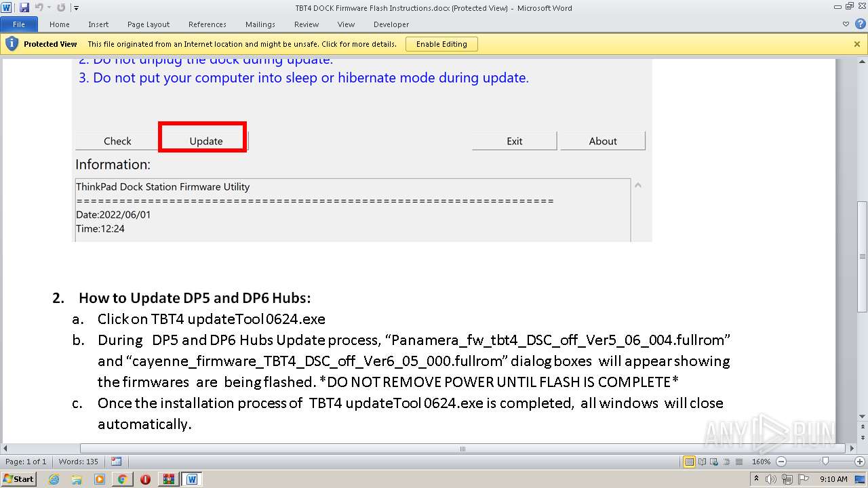868x488 pixels.
Task: Click the text "Click on TBT4 updateTool 0624.exe"
Action: click(212, 319)
